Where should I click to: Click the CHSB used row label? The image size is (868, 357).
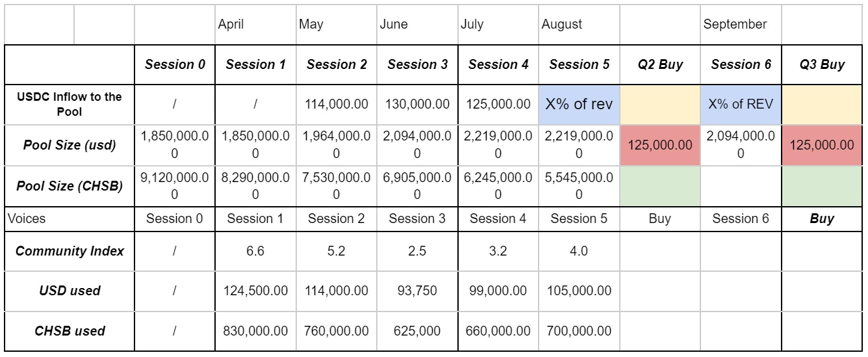point(70,331)
